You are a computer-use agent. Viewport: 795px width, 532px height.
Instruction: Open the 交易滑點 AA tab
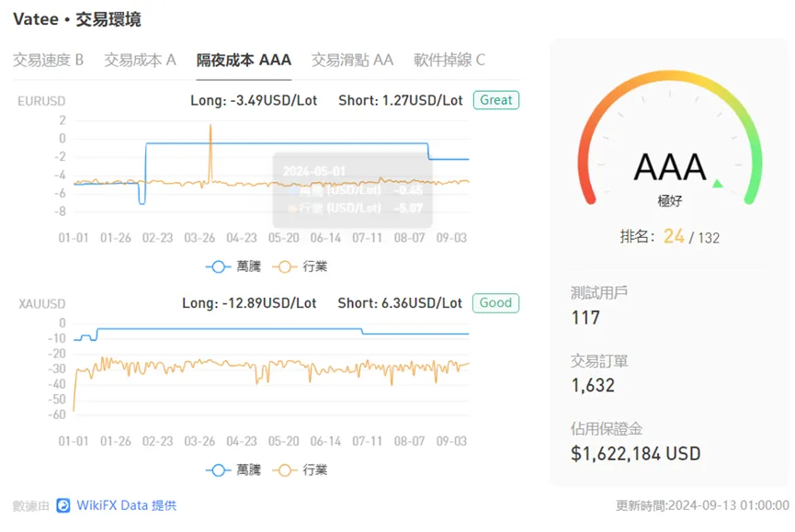(352, 61)
